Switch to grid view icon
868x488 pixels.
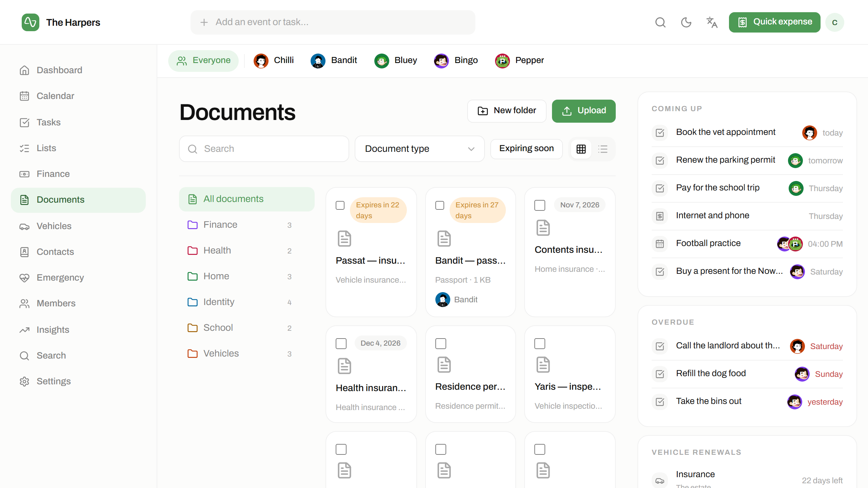coord(581,149)
